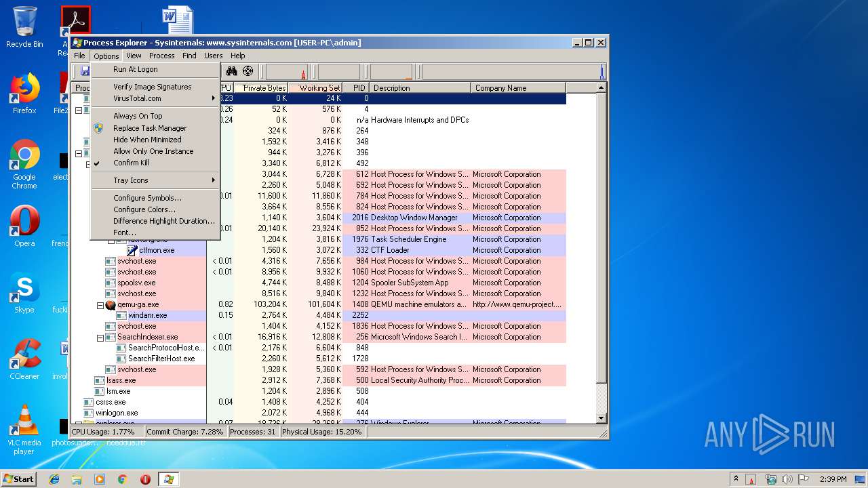Enable Verify Image Signatures option
This screenshot has width=868, height=488.
click(155, 87)
